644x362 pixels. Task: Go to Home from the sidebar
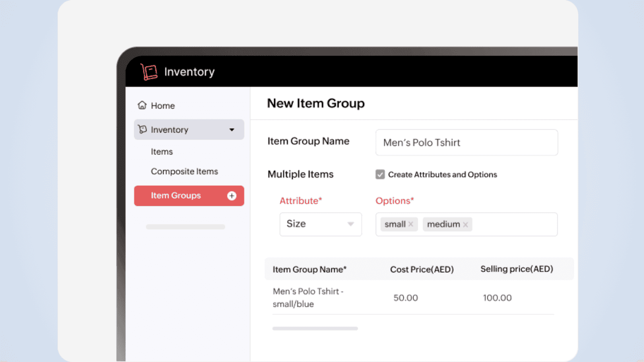click(x=162, y=105)
